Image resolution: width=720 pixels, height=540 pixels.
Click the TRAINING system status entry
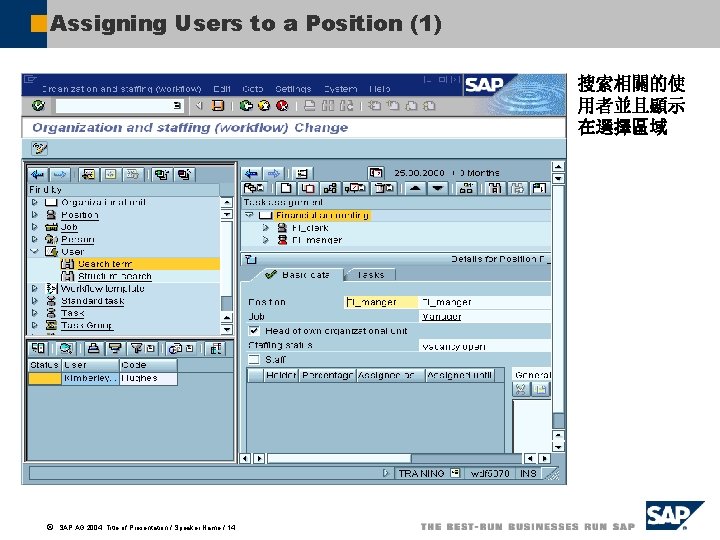click(x=421, y=473)
